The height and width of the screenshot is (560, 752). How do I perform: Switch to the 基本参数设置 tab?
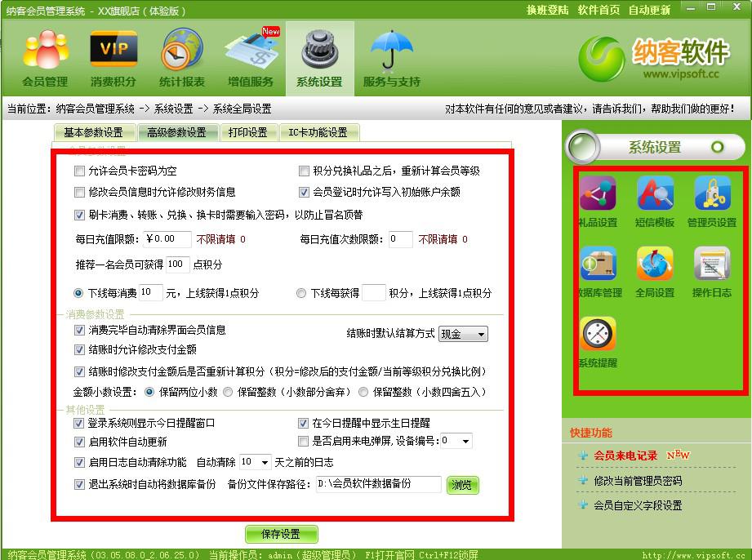pyautogui.click(x=93, y=132)
